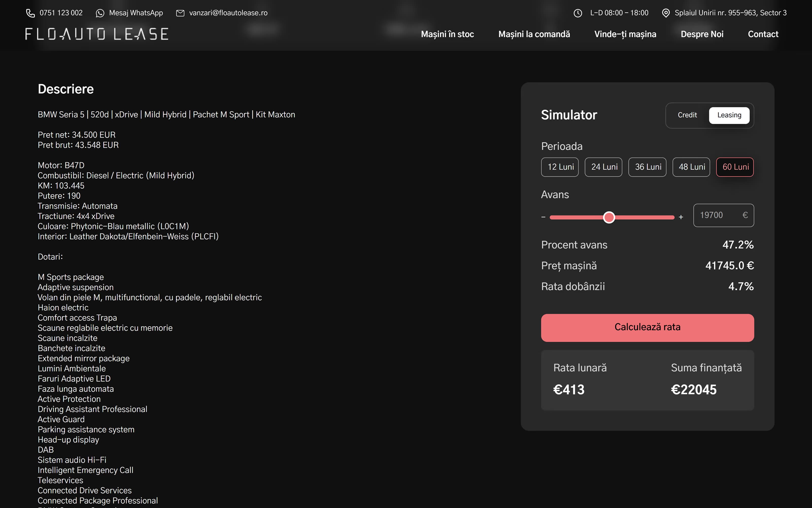The width and height of the screenshot is (812, 508).
Task: Go to Vinde-ți mașina page
Action: [625, 34]
